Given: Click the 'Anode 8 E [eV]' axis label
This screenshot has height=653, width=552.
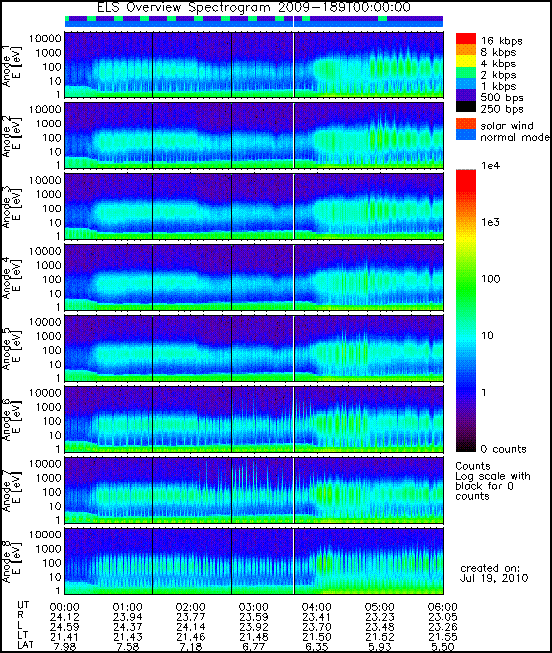Looking at the screenshot, I should click(x=11, y=561).
